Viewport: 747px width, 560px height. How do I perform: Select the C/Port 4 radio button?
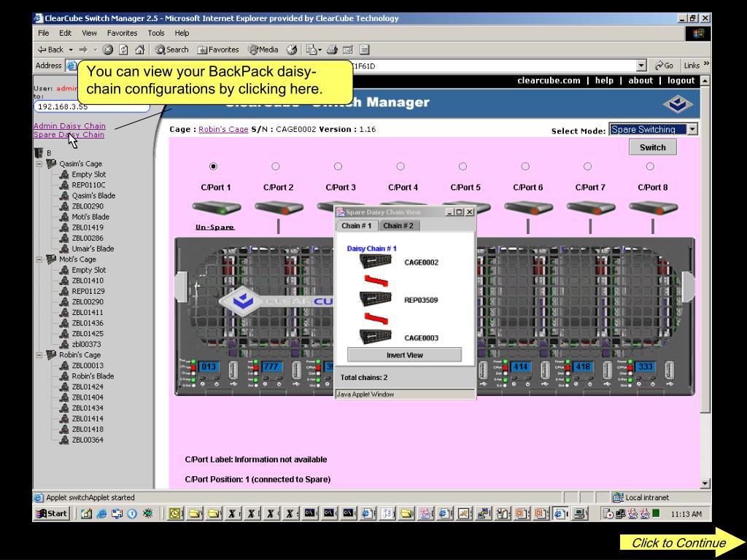[400, 166]
